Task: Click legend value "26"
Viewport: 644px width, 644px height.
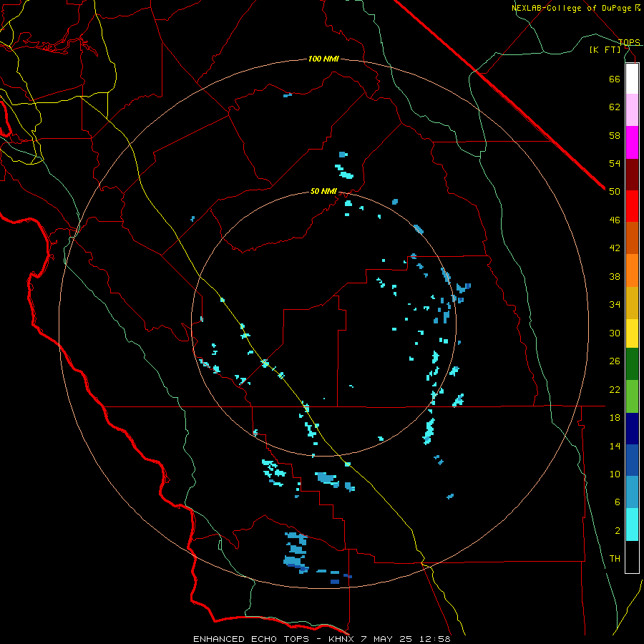Action: tap(615, 361)
